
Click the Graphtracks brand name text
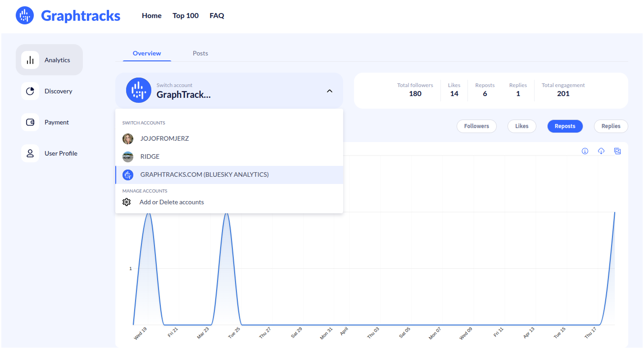coord(81,16)
